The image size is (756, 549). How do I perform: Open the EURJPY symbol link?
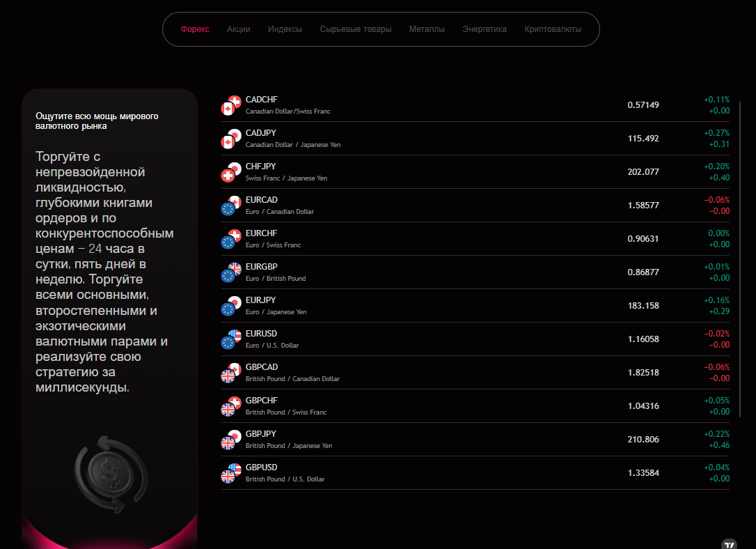[260, 300]
